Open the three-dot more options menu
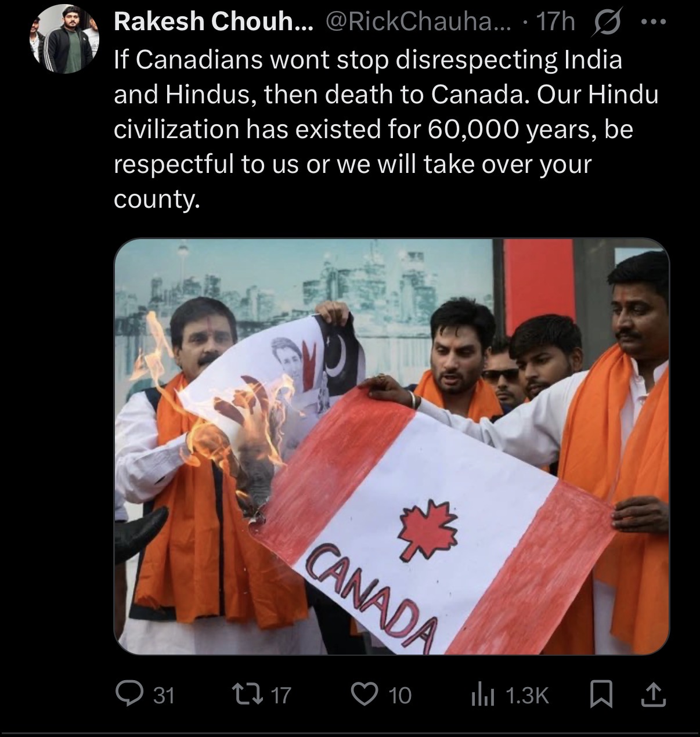 tap(654, 22)
